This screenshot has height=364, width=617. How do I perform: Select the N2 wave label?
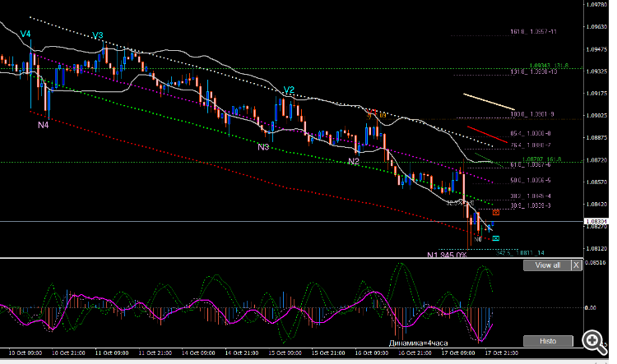pos(354,162)
